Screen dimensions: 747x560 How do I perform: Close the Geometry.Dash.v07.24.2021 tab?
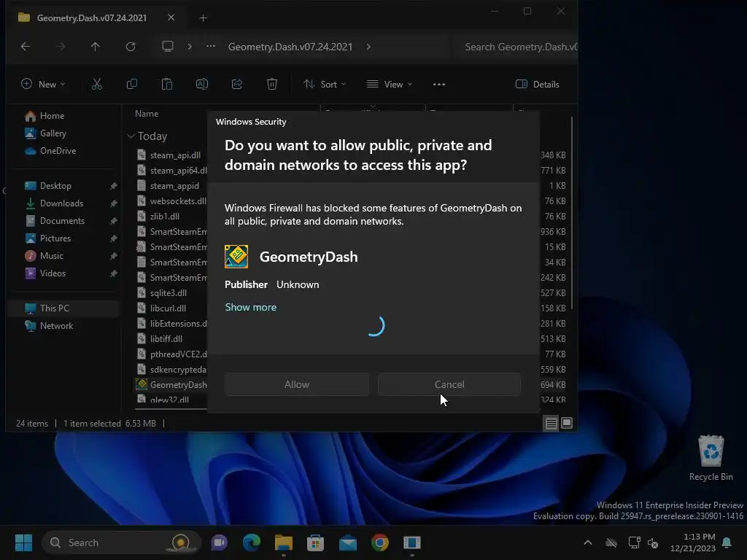(x=171, y=17)
